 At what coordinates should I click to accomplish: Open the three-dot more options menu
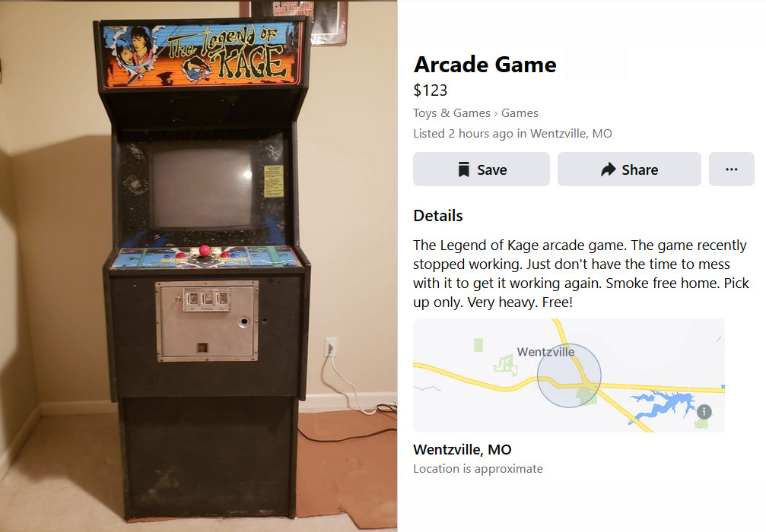[x=731, y=169]
